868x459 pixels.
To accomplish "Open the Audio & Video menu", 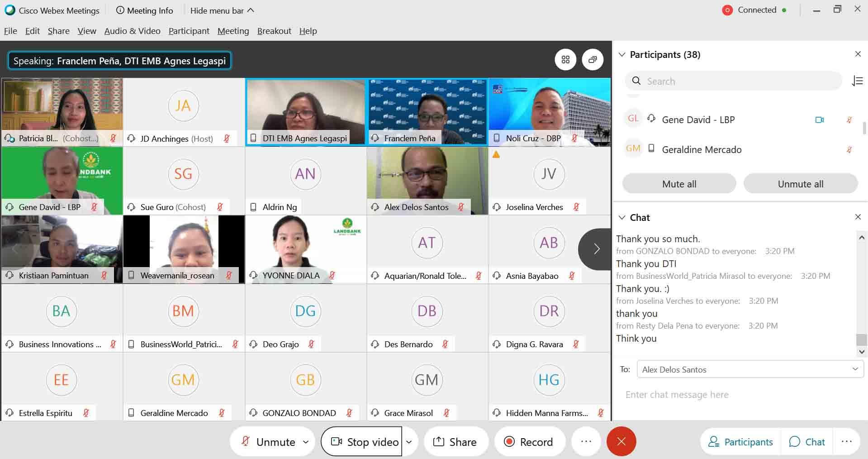I will (x=132, y=31).
